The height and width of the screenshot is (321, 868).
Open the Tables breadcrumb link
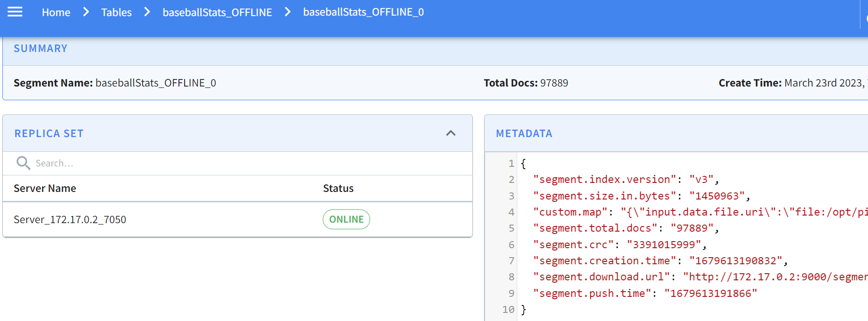tap(116, 12)
